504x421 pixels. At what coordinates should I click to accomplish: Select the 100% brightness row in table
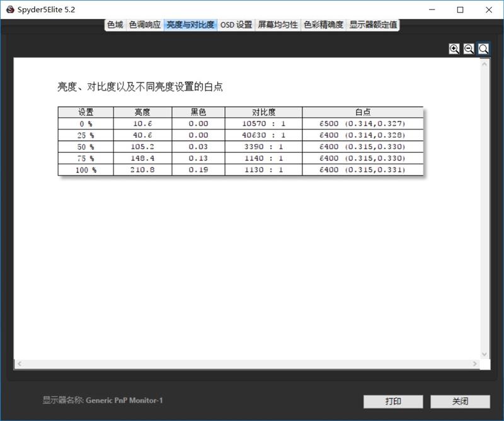189,170
